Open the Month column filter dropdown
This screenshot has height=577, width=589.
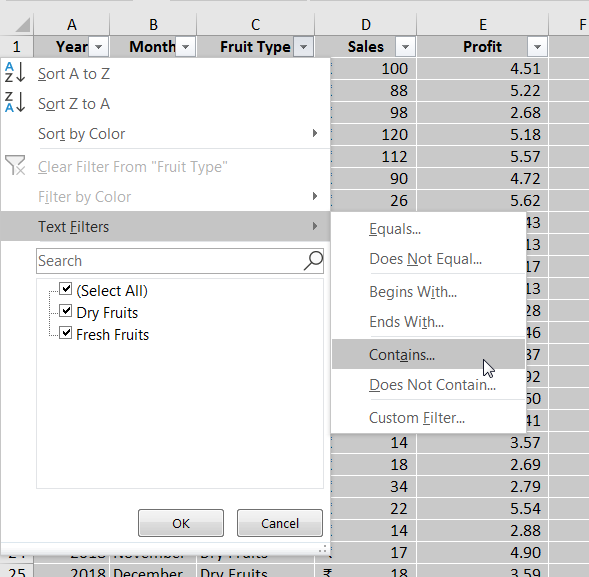click(185, 47)
